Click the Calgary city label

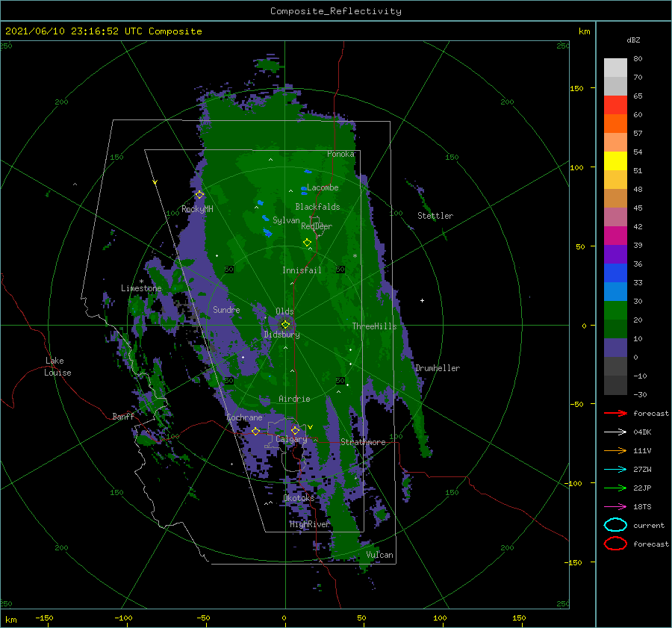point(291,439)
